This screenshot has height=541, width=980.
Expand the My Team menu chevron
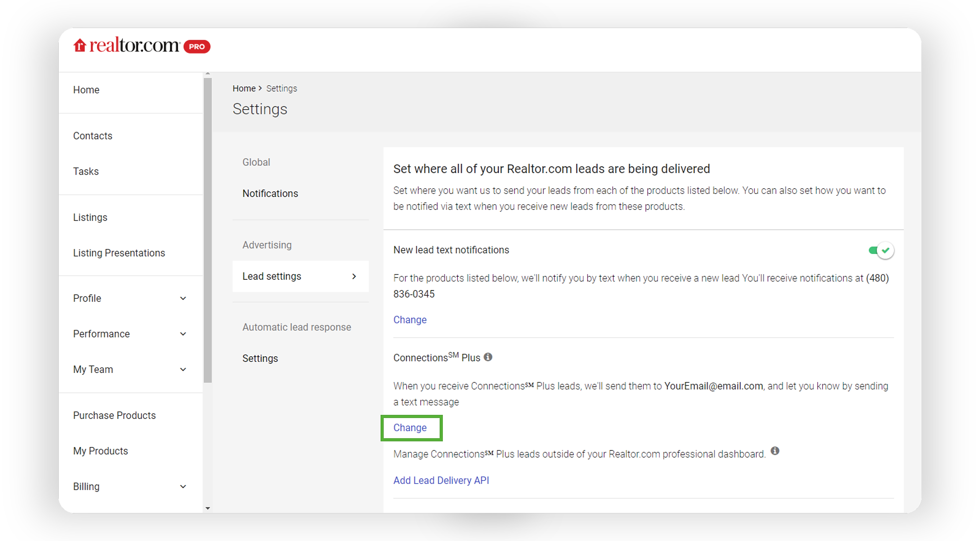tap(183, 370)
